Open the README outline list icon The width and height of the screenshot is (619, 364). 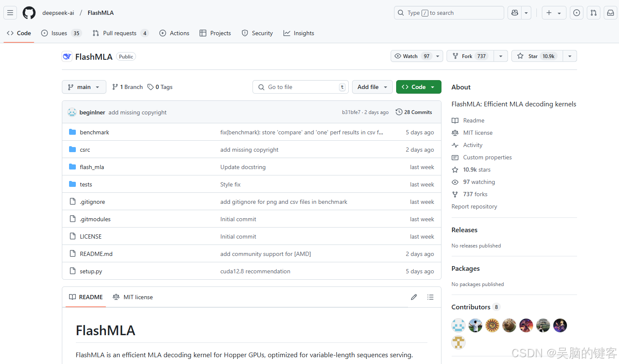(430, 297)
